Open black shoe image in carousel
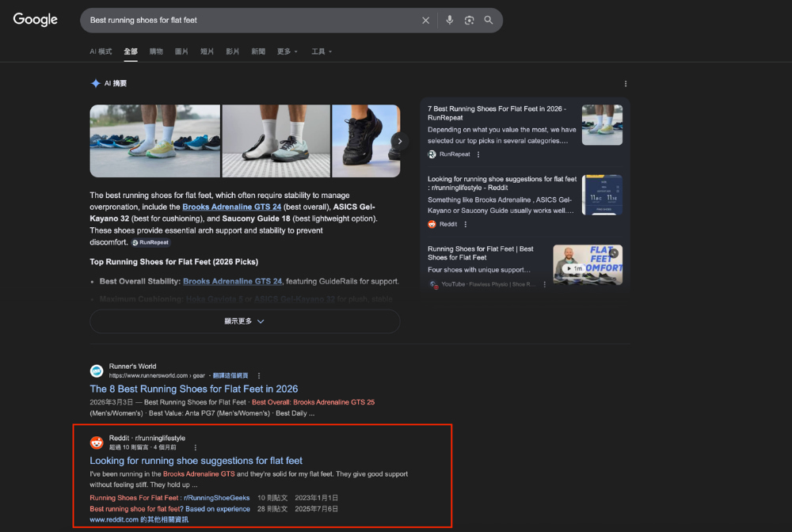The height and width of the screenshot is (532, 792). pyautogui.click(x=366, y=141)
